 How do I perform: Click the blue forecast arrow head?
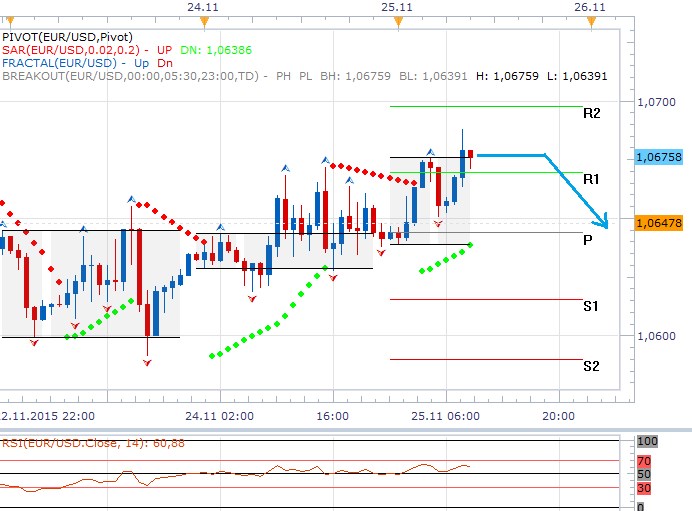click(601, 220)
